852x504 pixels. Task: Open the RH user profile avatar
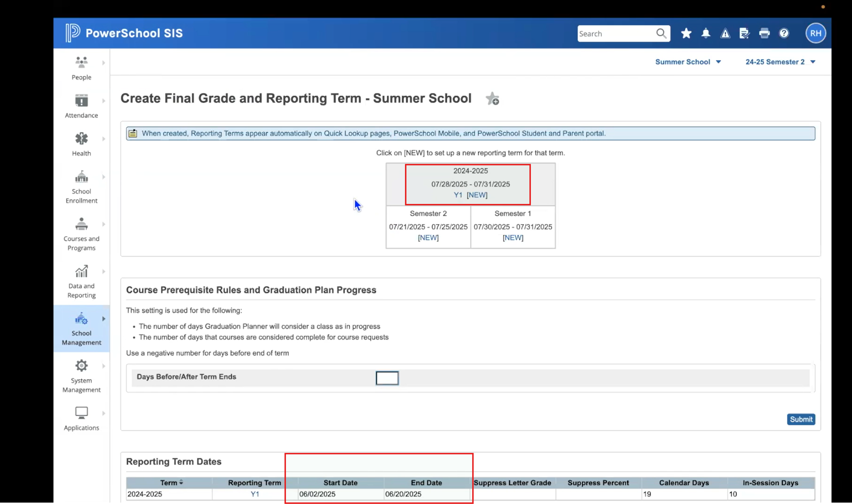pyautogui.click(x=815, y=33)
